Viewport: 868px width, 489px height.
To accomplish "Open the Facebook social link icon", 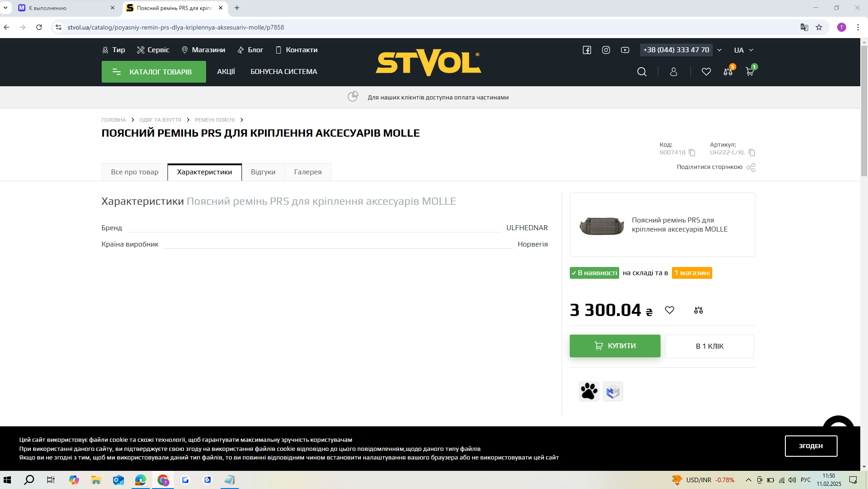I will [x=587, y=50].
